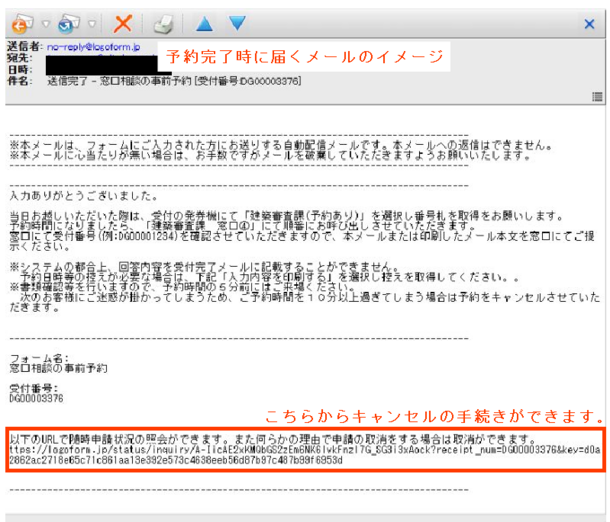Click the line starting 予約時間になりましたら
610x522 pixels.
(x=243, y=226)
